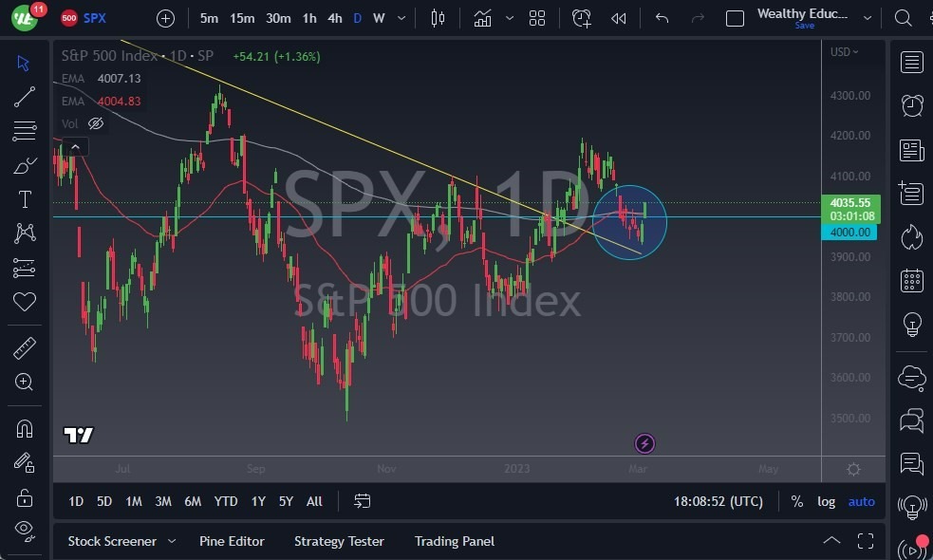
Task: Open the Strategy Tester tab
Action: (x=339, y=541)
